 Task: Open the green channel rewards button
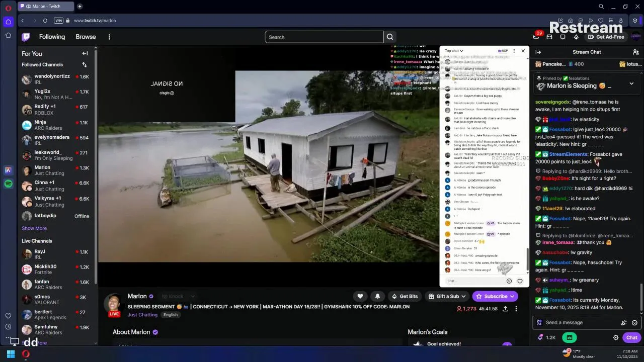click(570, 337)
